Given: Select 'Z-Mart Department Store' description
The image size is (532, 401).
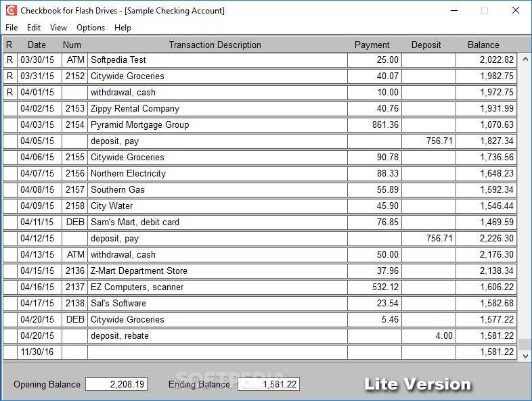Looking at the screenshot, I should pyautogui.click(x=217, y=271).
